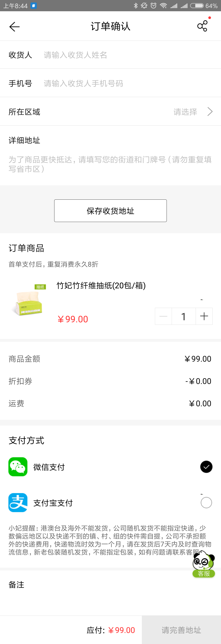Tap the quantity number field showing 1

click(184, 316)
